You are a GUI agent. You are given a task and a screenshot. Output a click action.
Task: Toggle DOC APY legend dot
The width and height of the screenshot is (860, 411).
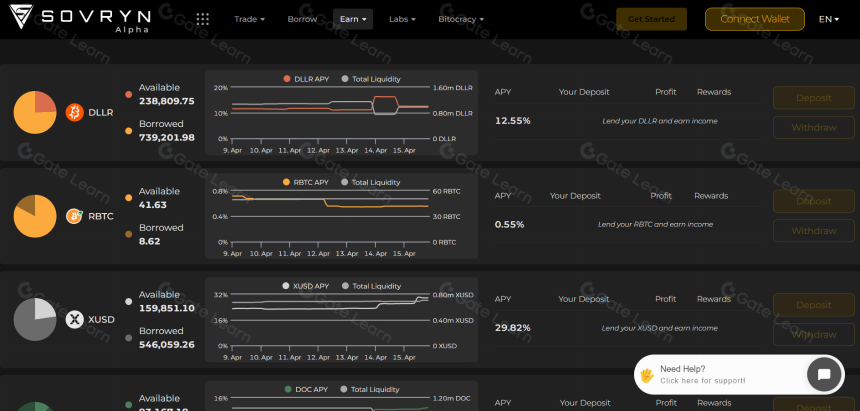pos(288,389)
